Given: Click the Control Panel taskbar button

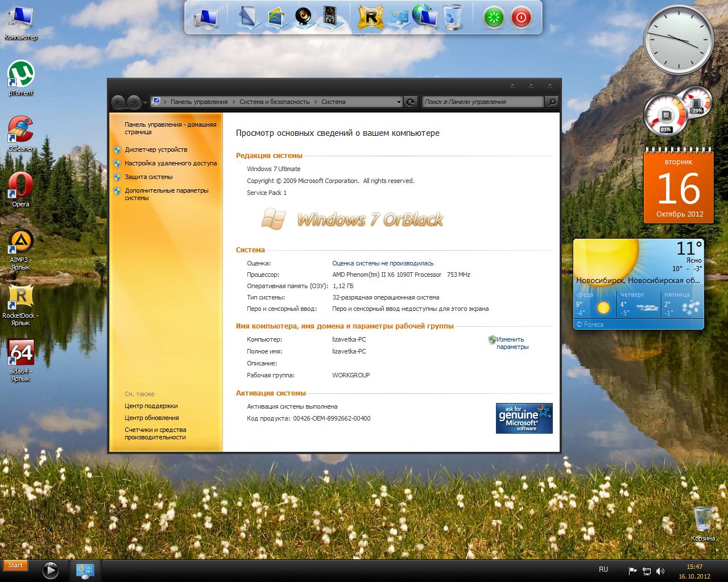Looking at the screenshot, I should pyautogui.click(x=85, y=570).
